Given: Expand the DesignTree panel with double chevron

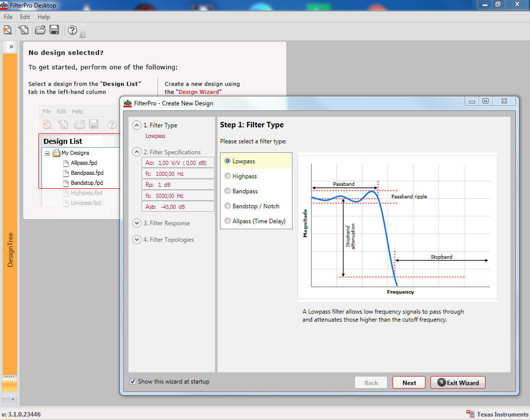Looking at the screenshot, I should tap(11, 46).
